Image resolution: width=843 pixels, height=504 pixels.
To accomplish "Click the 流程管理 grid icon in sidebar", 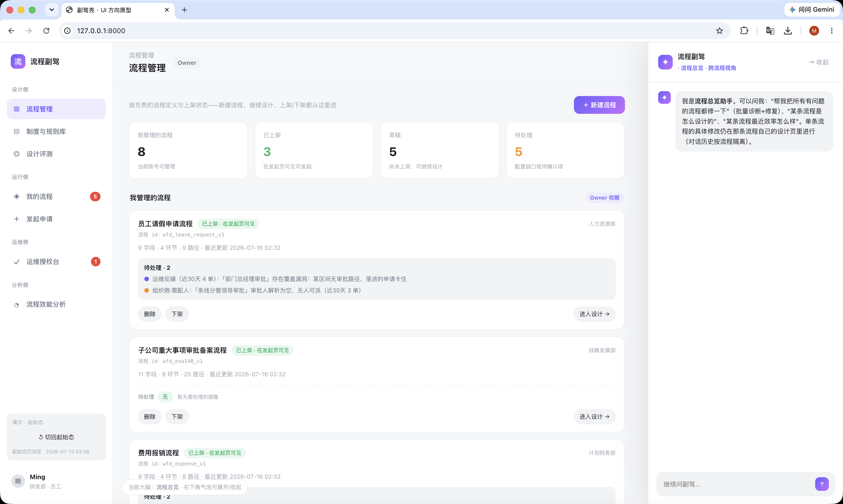I will pos(16,109).
